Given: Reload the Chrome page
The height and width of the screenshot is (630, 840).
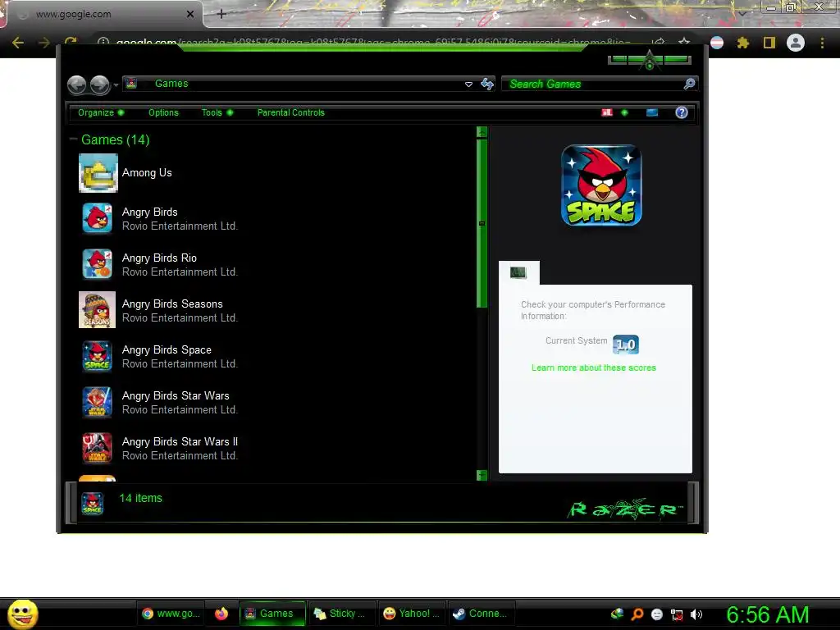Looking at the screenshot, I should click(x=71, y=43).
